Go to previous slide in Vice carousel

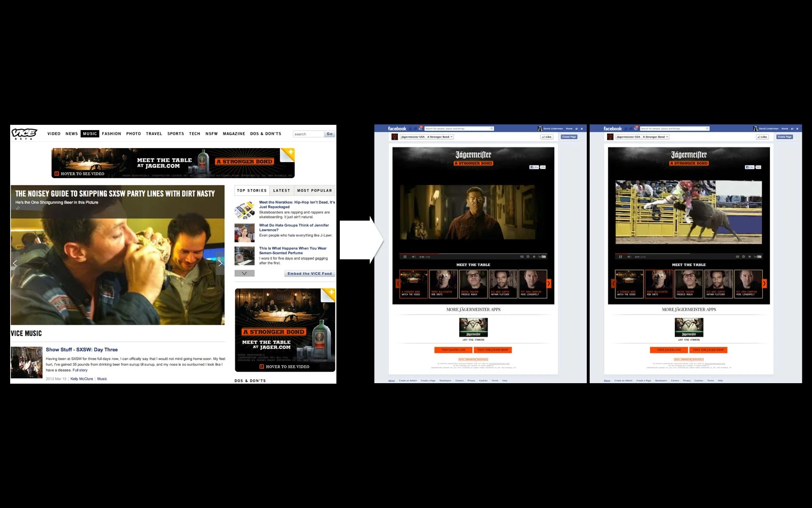15,263
